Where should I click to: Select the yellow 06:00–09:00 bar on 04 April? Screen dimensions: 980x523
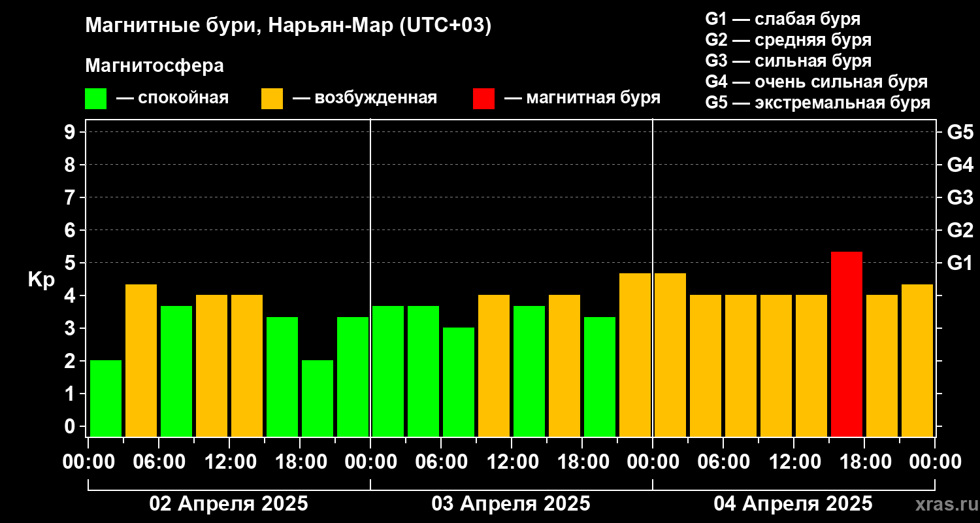pos(741,365)
